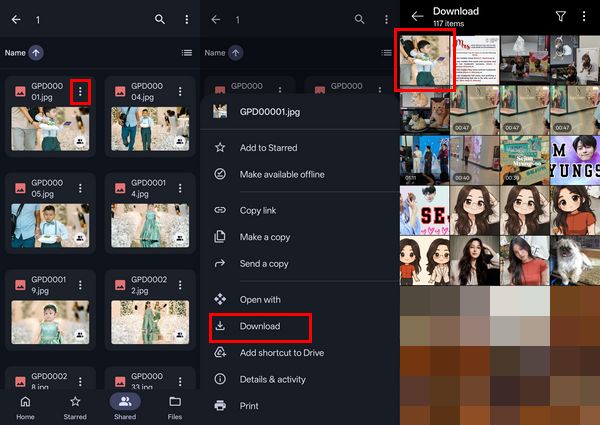Select Make available offline option
The width and height of the screenshot is (600, 425).
[282, 174]
